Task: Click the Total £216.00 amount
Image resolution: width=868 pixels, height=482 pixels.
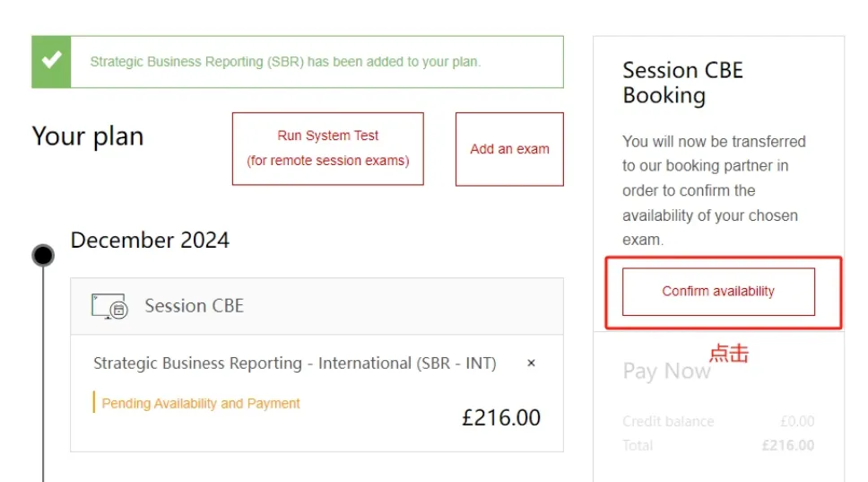Action: [787, 445]
